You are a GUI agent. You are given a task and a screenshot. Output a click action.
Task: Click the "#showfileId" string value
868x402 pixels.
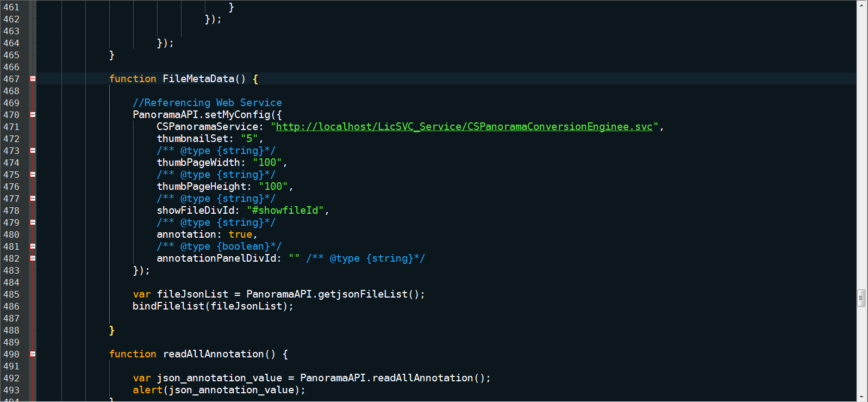pyautogui.click(x=285, y=211)
